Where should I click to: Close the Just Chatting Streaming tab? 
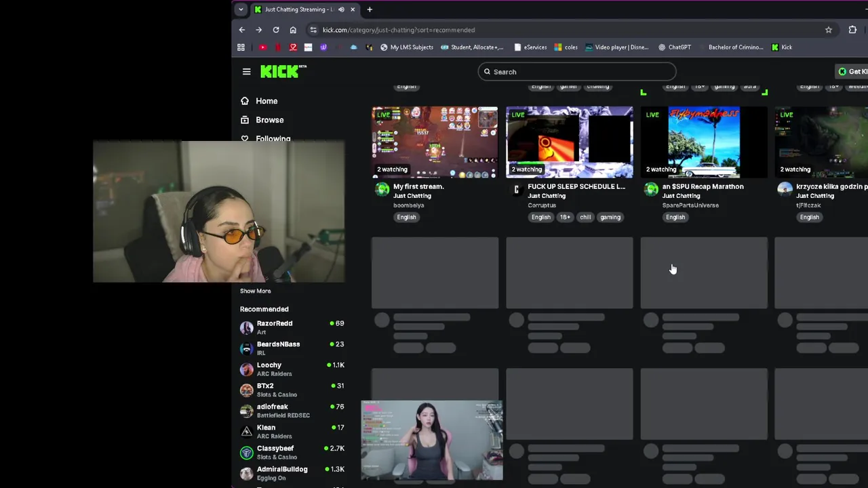[353, 9]
